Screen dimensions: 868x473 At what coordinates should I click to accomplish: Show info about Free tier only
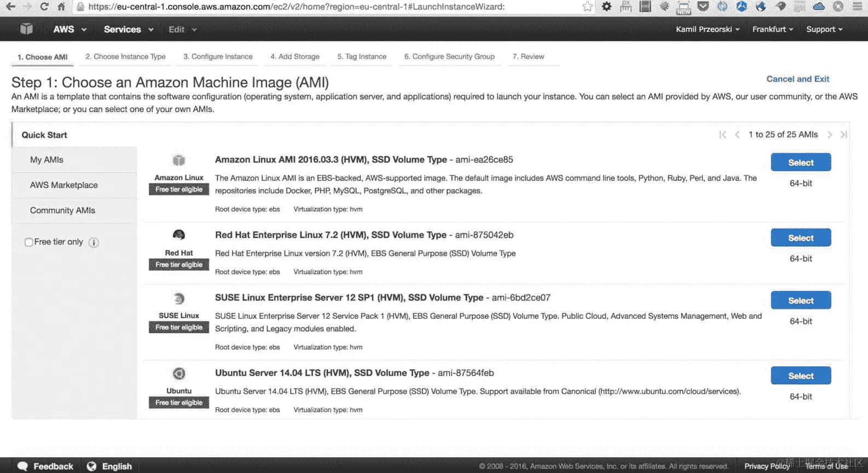point(94,242)
